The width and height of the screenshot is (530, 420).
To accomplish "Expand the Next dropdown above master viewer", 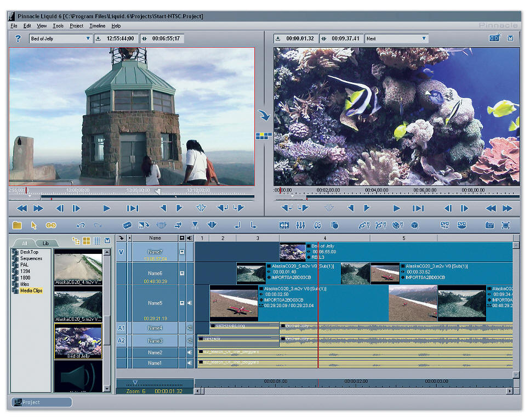I will 424,38.
